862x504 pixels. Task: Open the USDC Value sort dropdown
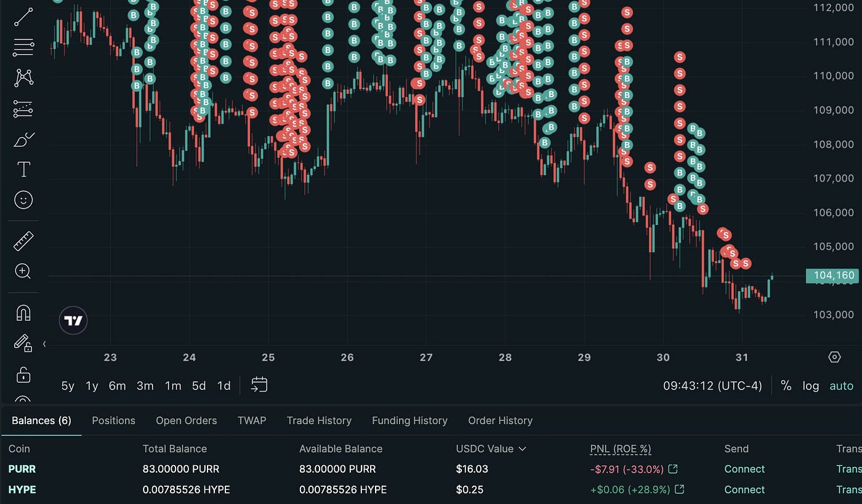click(x=491, y=449)
